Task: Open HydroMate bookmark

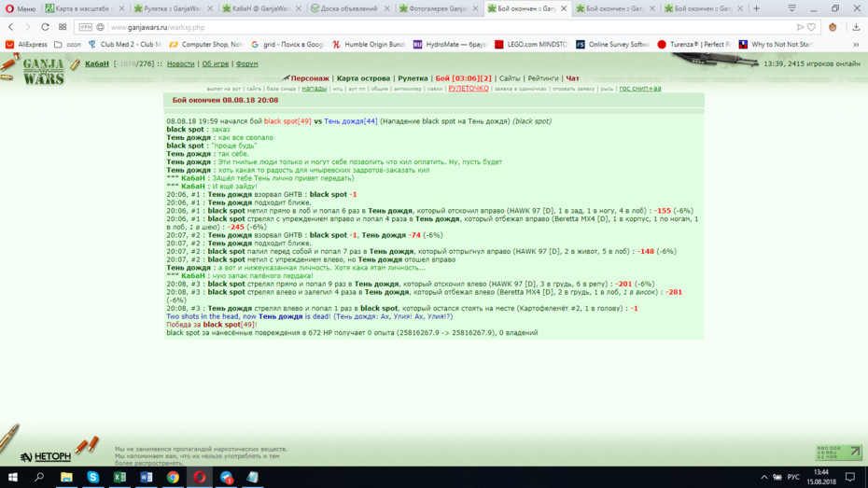Action: coord(450,44)
